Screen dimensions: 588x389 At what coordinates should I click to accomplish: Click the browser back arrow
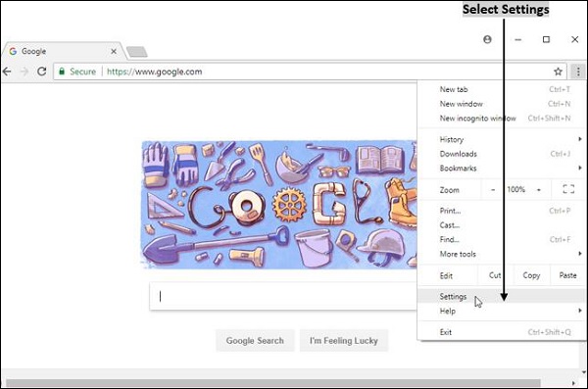[x=7, y=72]
